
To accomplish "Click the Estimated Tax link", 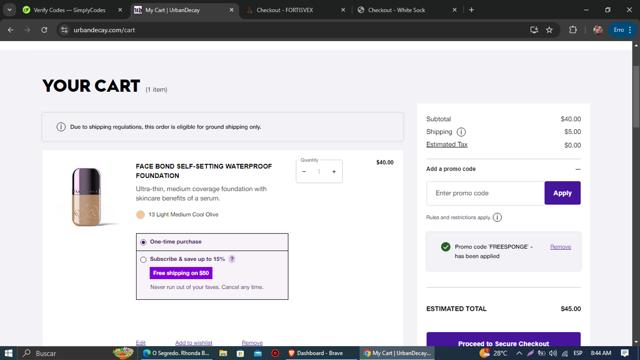I will 447,144.
